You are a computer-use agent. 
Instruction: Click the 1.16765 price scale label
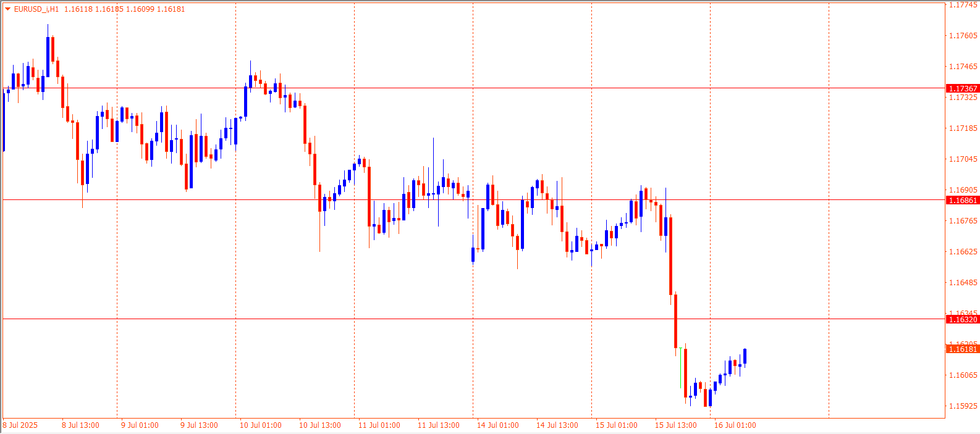click(963, 221)
